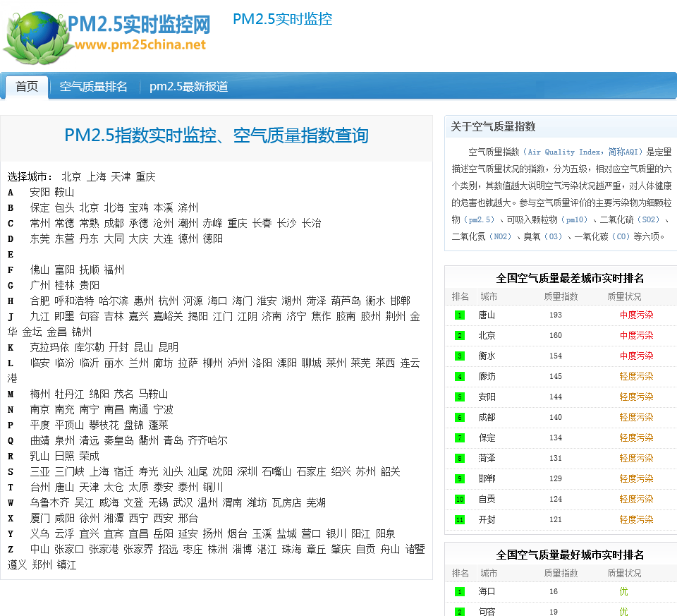Choose 桂林 under letter G

64,286
